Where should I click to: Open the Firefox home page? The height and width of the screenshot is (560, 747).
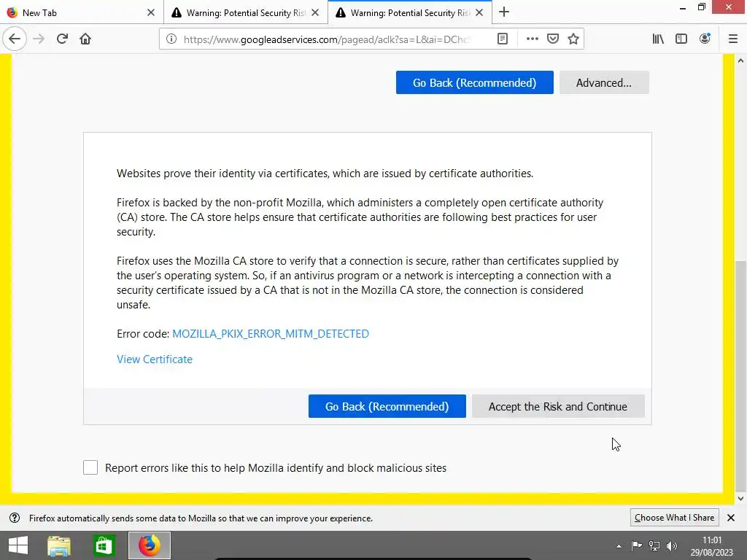[85, 39]
